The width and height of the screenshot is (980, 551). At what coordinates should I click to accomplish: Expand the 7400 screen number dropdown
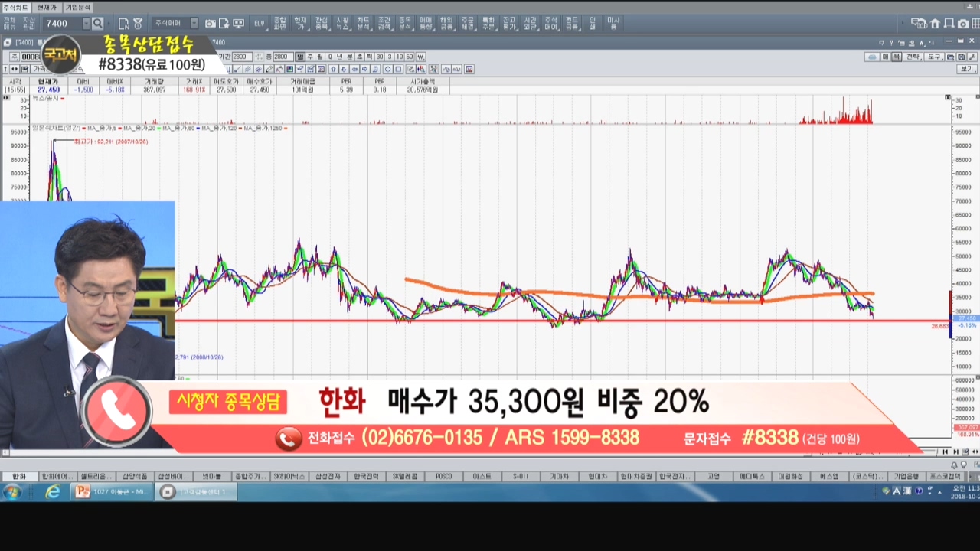(86, 24)
